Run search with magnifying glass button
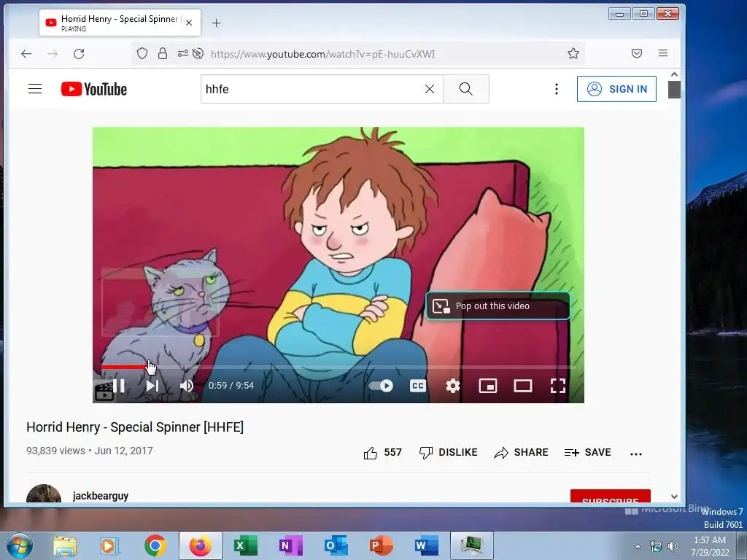This screenshot has width=747, height=560. (466, 89)
